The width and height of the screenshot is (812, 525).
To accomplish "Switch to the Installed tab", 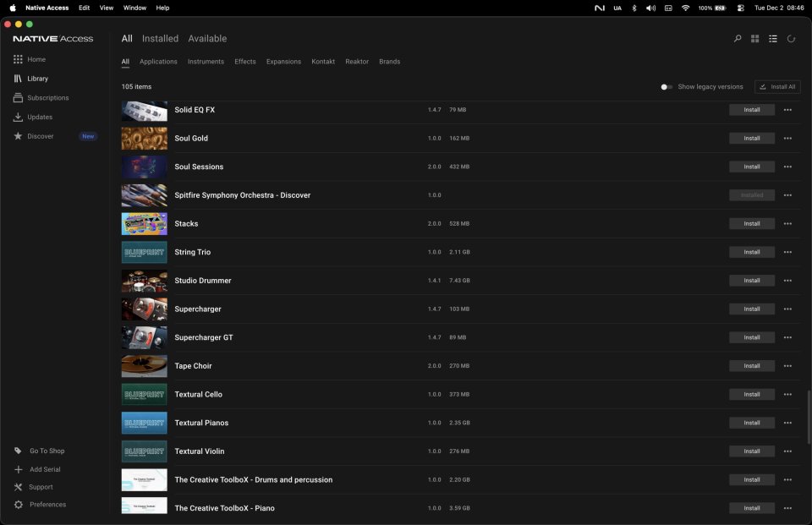I will click(x=160, y=38).
